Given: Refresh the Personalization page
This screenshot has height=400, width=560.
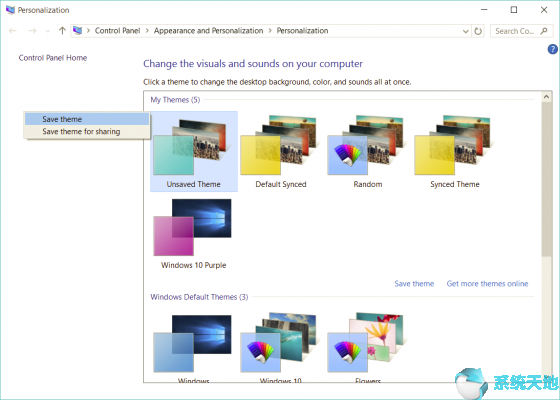Looking at the screenshot, I should pyautogui.click(x=478, y=31).
